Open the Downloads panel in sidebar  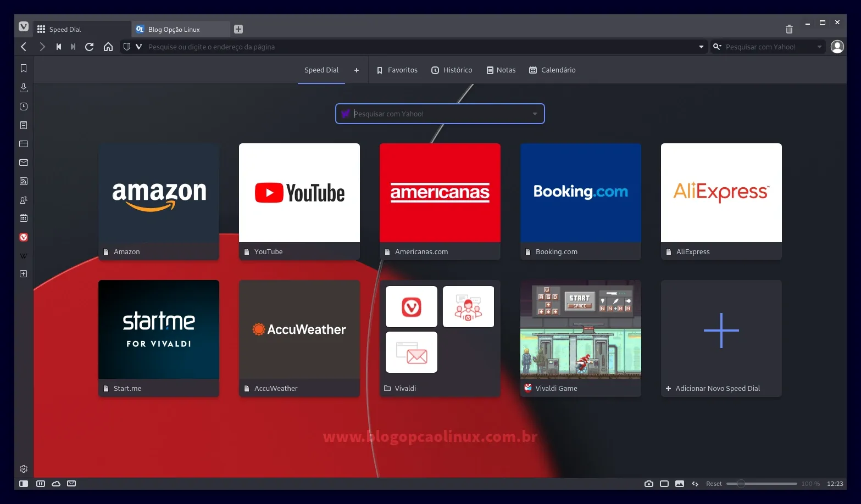(24, 87)
